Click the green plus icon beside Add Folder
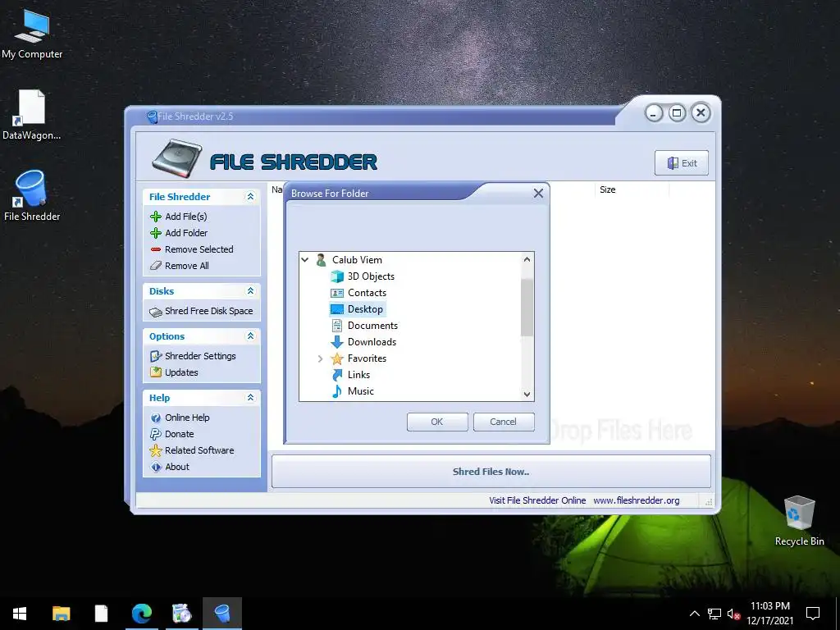 155,233
